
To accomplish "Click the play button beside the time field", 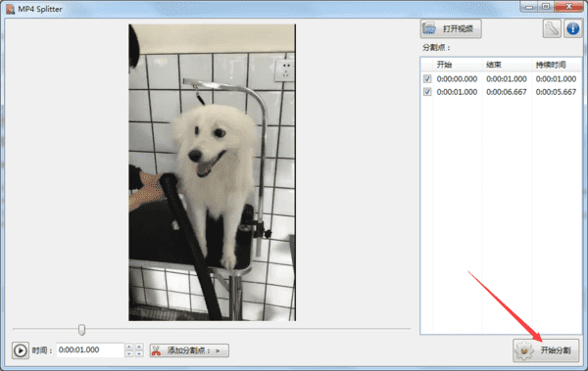I will (x=21, y=350).
